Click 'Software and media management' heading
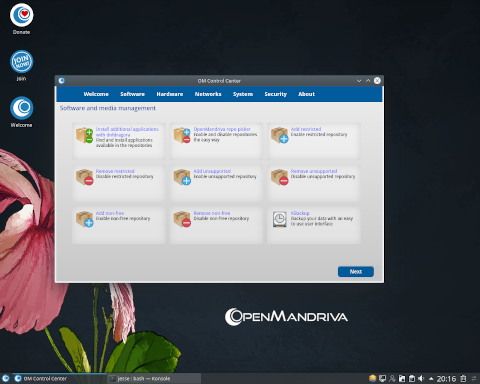The height and width of the screenshot is (384, 480). tap(108, 108)
